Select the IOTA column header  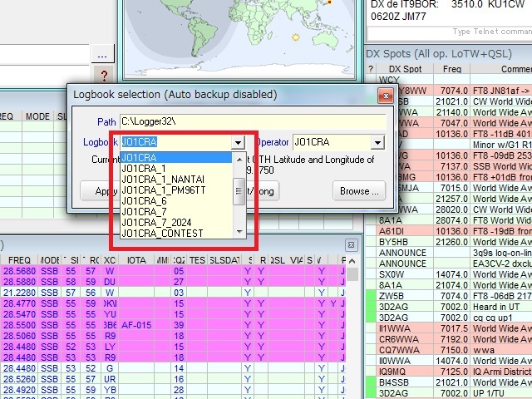(x=138, y=259)
